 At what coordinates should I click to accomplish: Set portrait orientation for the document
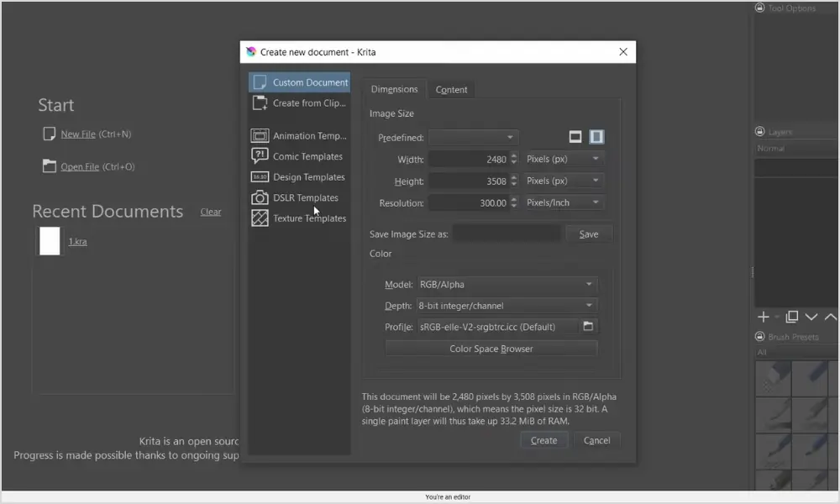coord(598,135)
